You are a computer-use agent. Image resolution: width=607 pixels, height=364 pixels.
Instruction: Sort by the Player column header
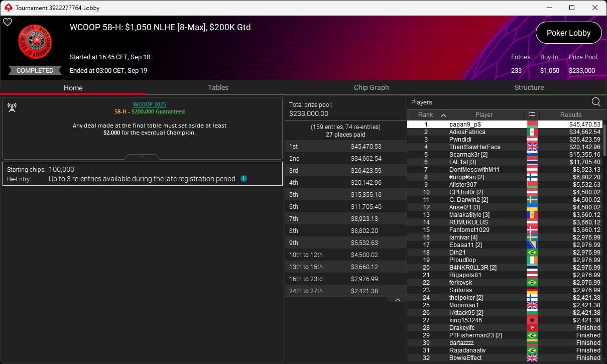[484, 114]
